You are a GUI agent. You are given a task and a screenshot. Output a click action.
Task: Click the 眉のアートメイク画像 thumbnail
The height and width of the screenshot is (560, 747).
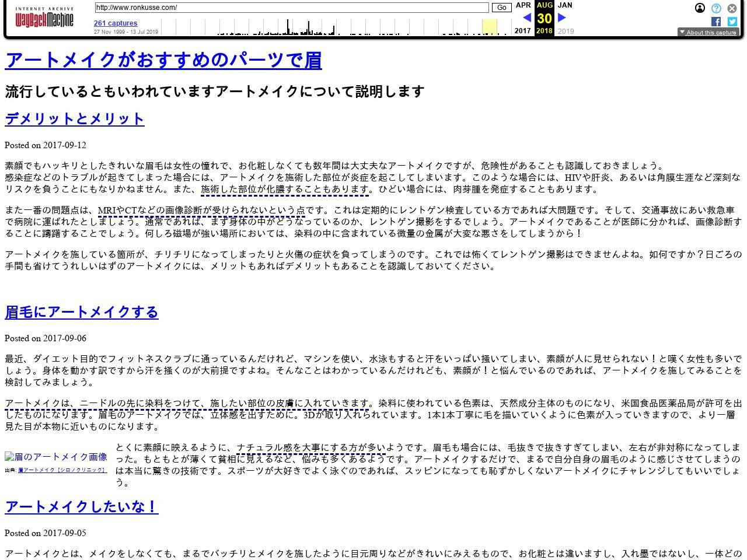coord(56,457)
